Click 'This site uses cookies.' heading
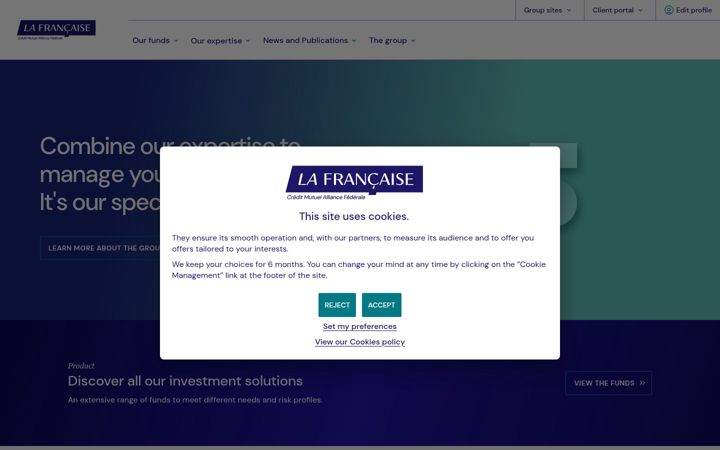Screen dimensions: 720x450 click(x=354, y=216)
